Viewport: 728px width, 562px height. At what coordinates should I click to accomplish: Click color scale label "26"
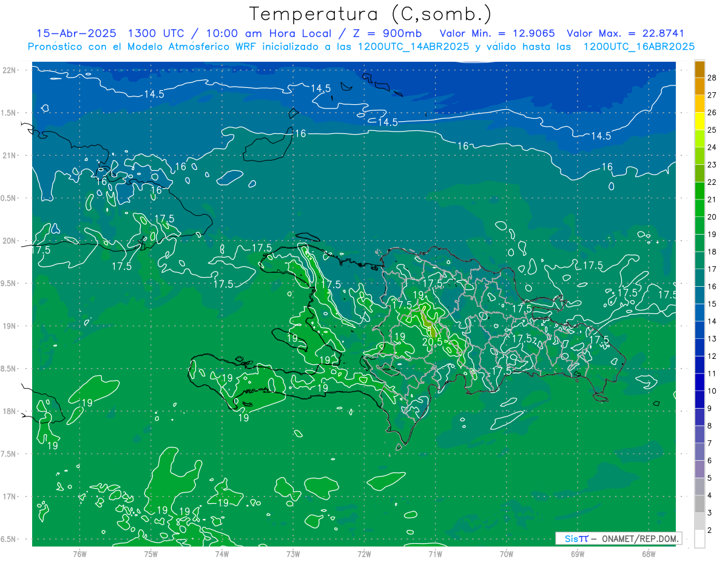click(x=712, y=112)
